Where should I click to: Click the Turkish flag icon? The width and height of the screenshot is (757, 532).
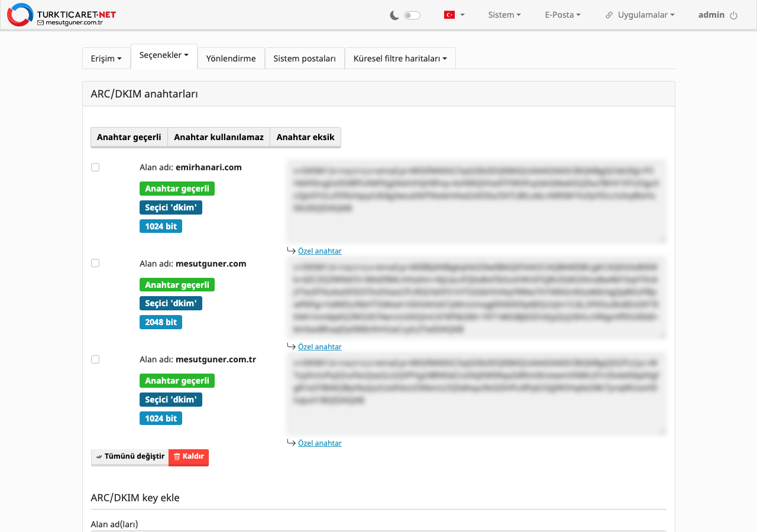pos(449,15)
